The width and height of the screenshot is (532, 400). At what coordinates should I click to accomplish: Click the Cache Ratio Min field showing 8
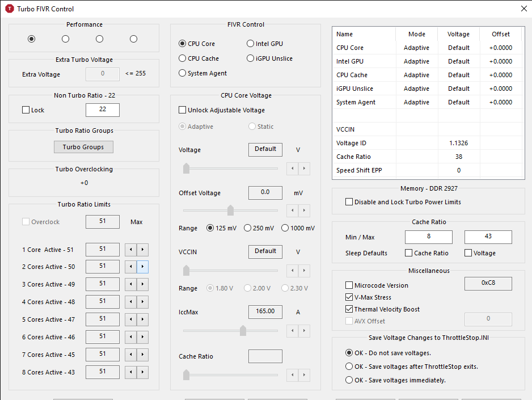429,237
